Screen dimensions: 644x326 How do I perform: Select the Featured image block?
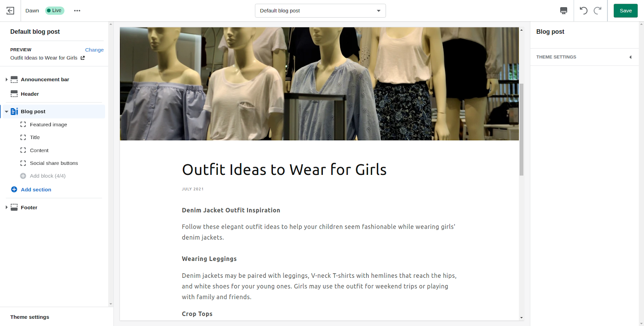point(48,125)
